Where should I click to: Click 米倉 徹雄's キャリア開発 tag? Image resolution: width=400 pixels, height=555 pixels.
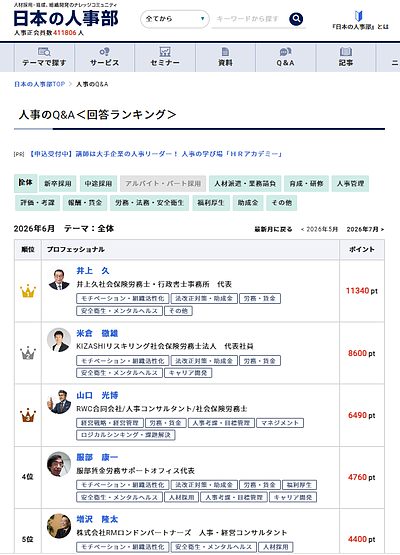(x=188, y=373)
